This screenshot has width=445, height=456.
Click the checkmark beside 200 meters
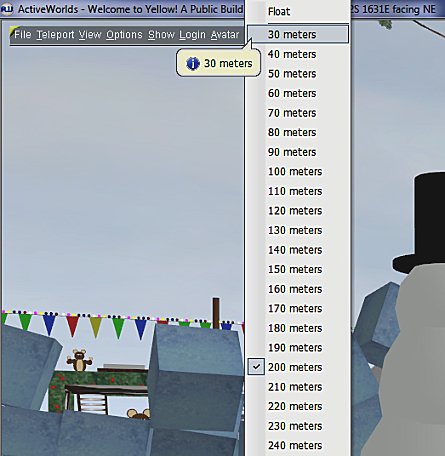click(x=256, y=367)
